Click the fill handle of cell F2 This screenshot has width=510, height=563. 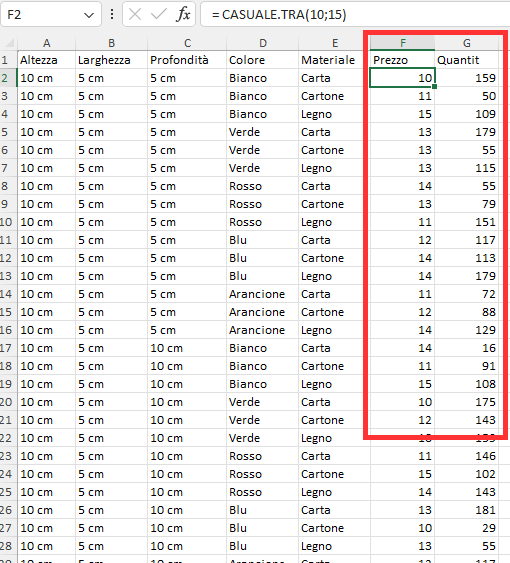(435, 87)
